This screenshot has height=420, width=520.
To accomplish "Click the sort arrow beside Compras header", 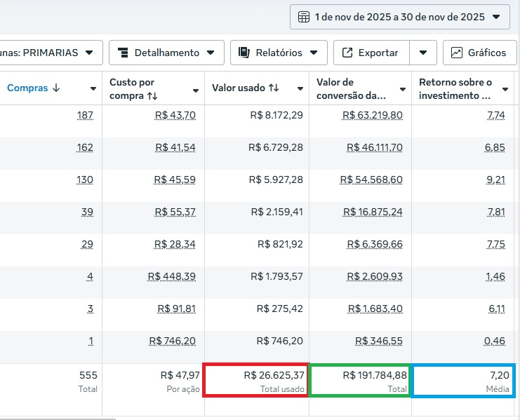I will click(56, 88).
